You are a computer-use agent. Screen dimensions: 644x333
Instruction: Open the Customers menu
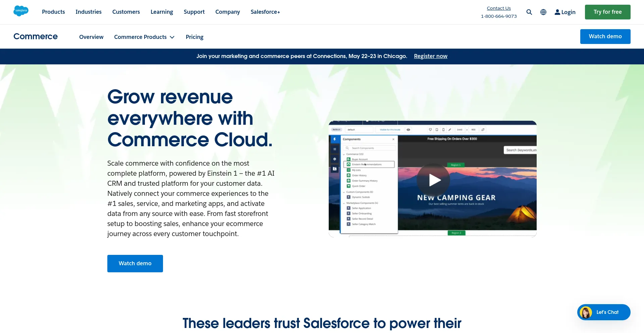[126, 12]
